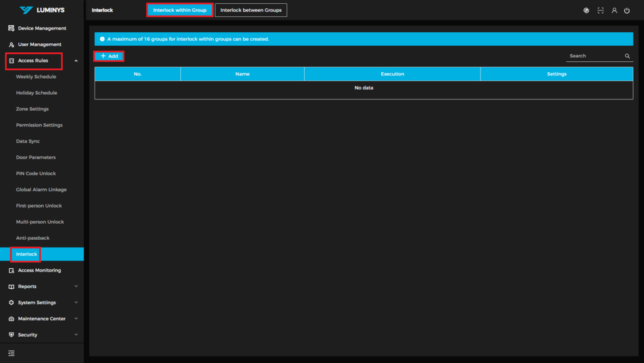Go to Global Alarm Linkage
This screenshot has height=363, width=644.
coord(41,190)
